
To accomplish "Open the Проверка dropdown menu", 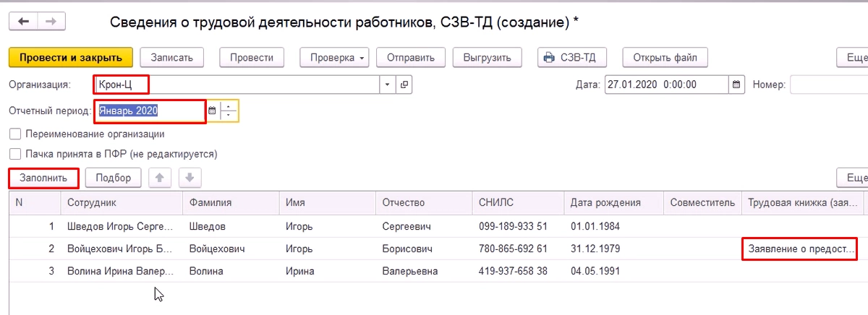I will pos(334,58).
